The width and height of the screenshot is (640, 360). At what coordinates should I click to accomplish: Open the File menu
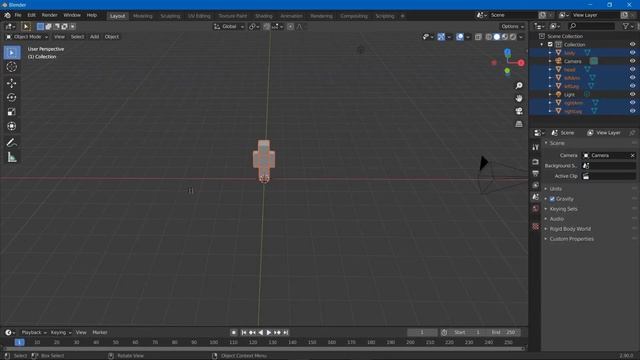18,15
